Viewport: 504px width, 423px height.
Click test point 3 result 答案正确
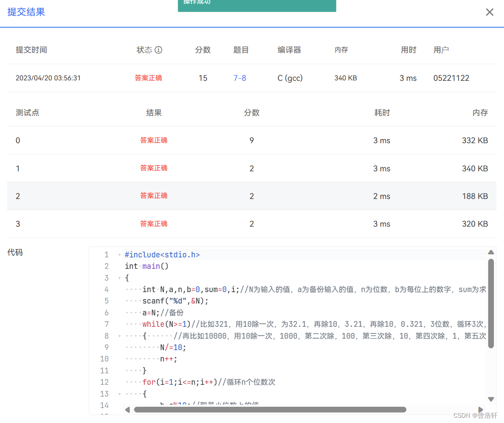[154, 224]
